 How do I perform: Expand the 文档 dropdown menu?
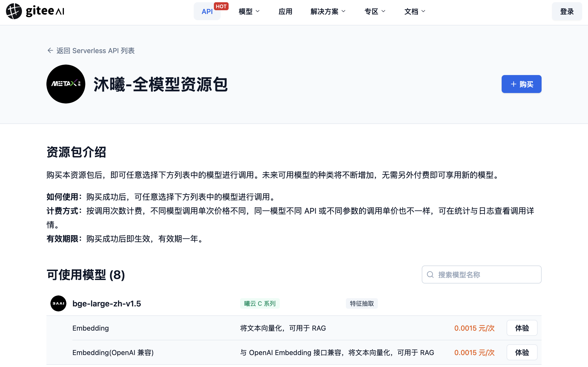(x=415, y=11)
